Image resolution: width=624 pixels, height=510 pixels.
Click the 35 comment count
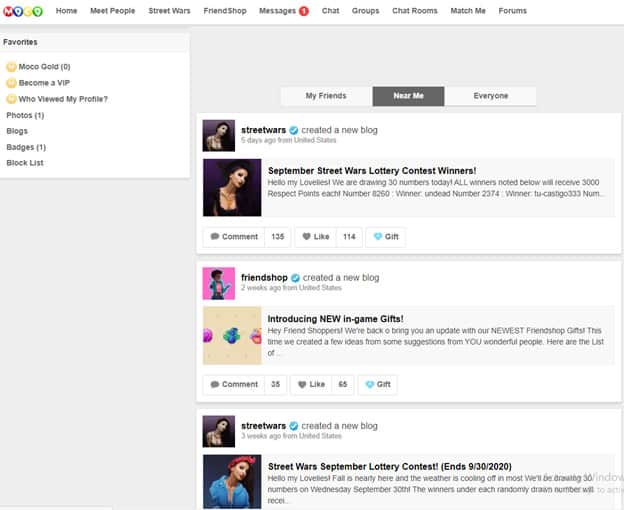pyautogui.click(x=275, y=384)
